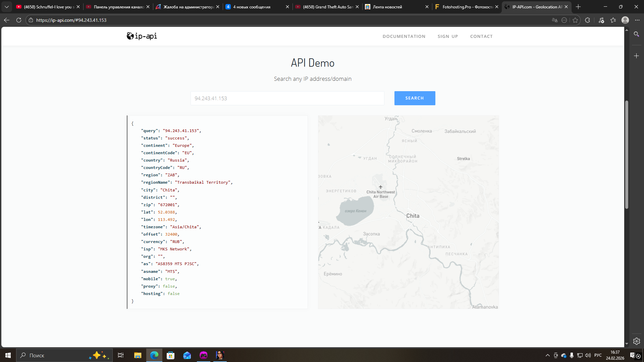Refresh the page with reload icon
This screenshot has height=362, width=644.
(x=19, y=20)
